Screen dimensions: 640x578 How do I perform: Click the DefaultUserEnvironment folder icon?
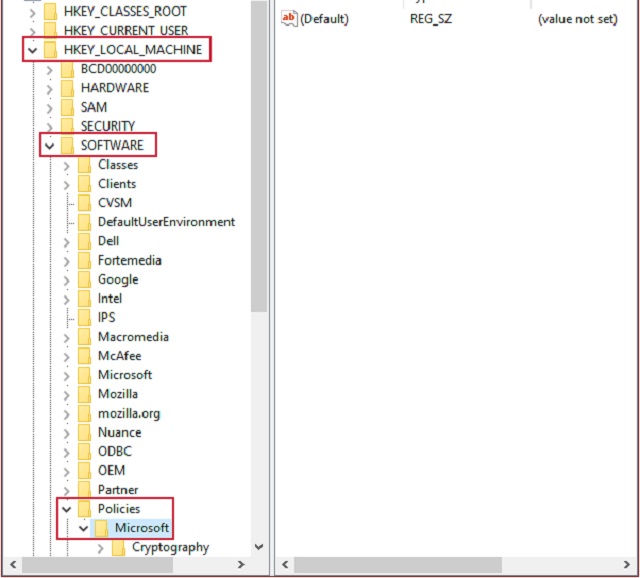[84, 222]
